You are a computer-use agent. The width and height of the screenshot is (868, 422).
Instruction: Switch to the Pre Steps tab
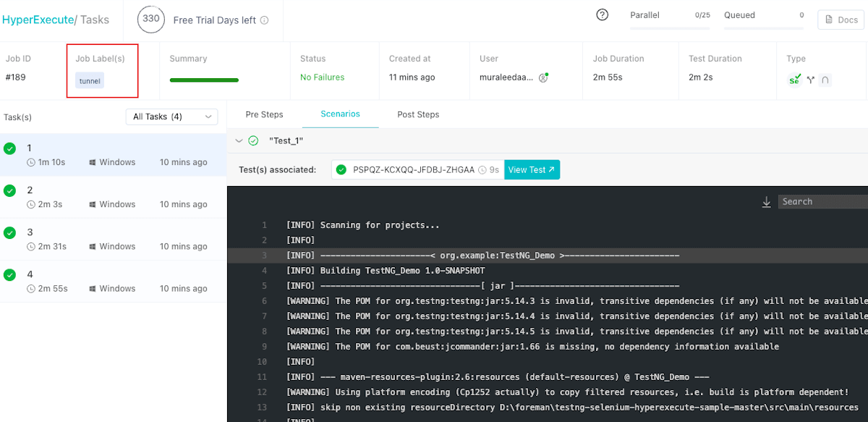pos(264,114)
